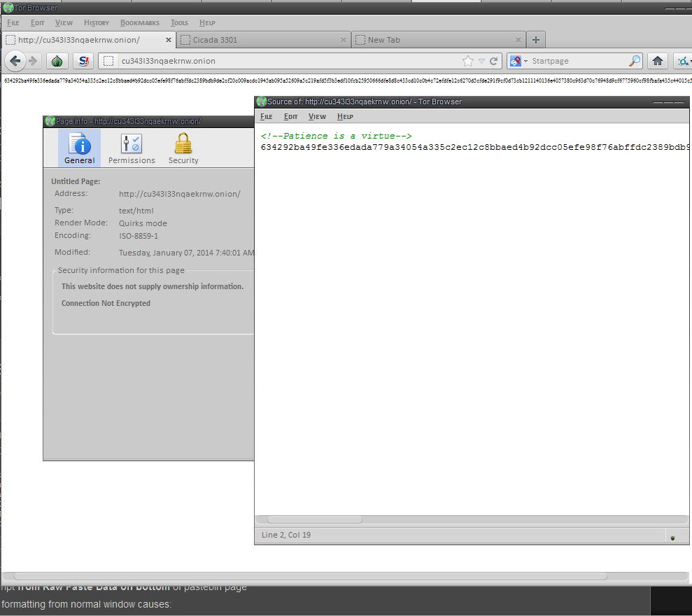Bookmark the page with the star icon
Viewport: 692px width, 616px height.
(468, 61)
